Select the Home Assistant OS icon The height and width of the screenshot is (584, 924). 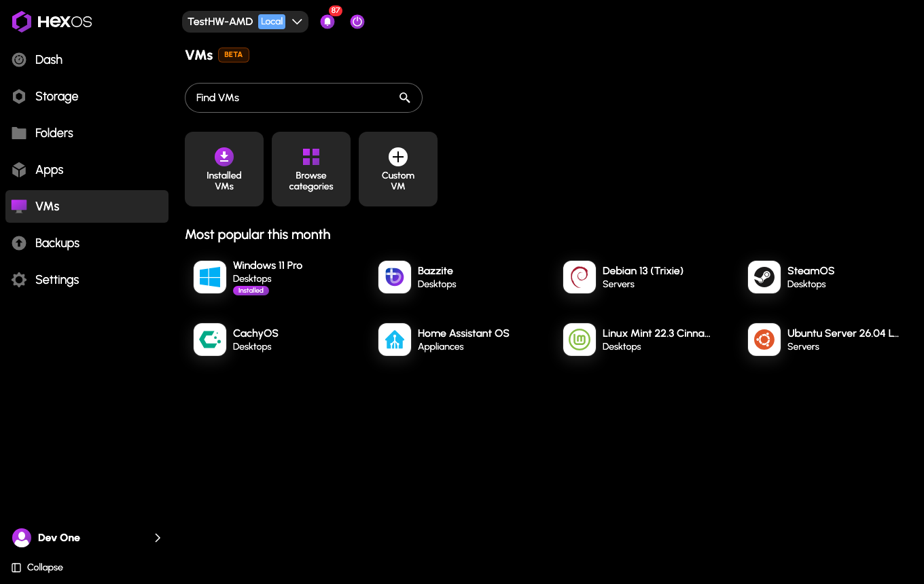pyautogui.click(x=395, y=340)
